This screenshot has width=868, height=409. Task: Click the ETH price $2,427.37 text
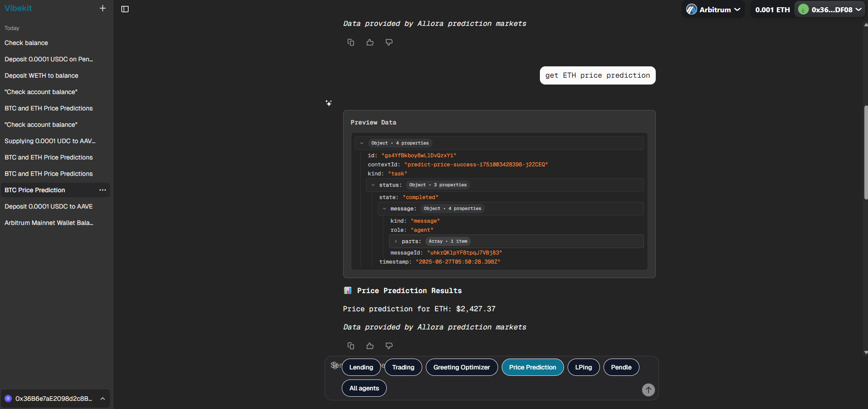476,309
